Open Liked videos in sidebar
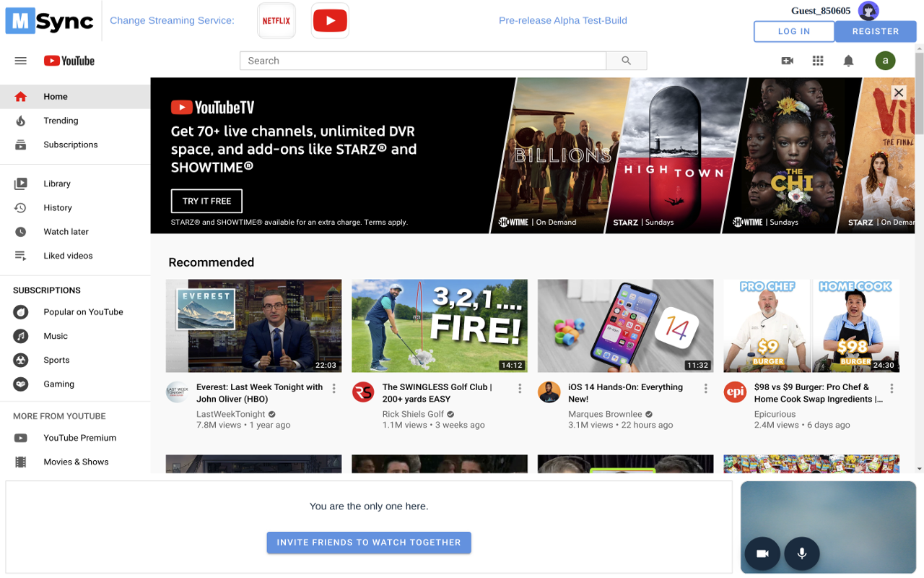The width and height of the screenshot is (924, 578). pos(75,256)
